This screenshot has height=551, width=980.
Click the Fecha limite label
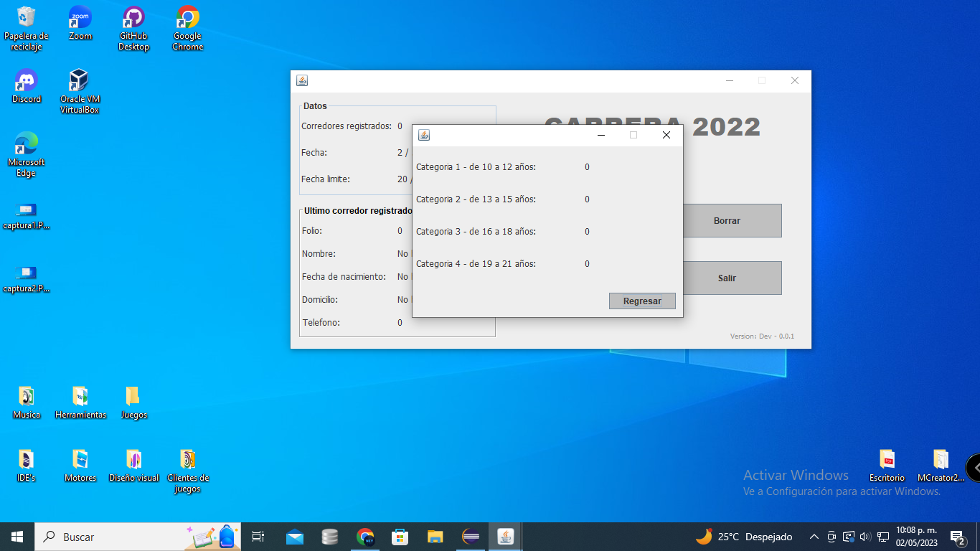click(x=326, y=179)
